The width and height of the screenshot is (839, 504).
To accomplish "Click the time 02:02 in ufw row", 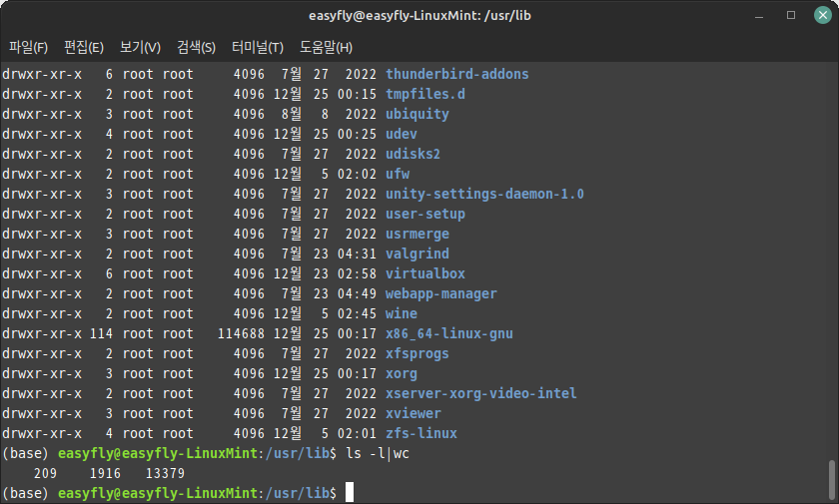I will pos(357,174).
